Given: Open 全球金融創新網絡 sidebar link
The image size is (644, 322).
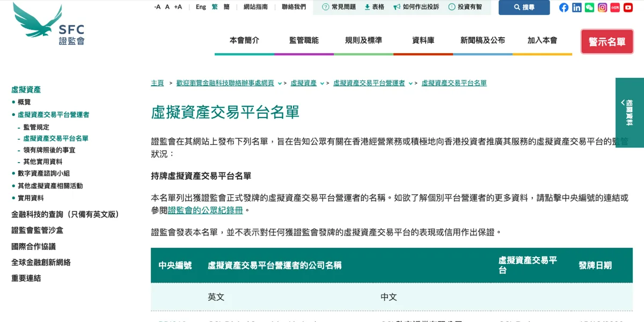Looking at the screenshot, I should click(x=41, y=262).
